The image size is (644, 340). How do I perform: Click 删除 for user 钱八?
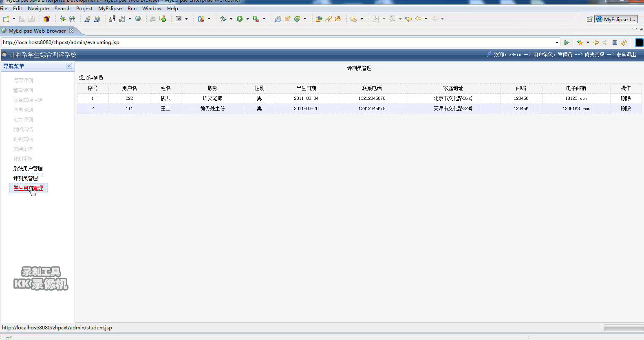coord(626,98)
